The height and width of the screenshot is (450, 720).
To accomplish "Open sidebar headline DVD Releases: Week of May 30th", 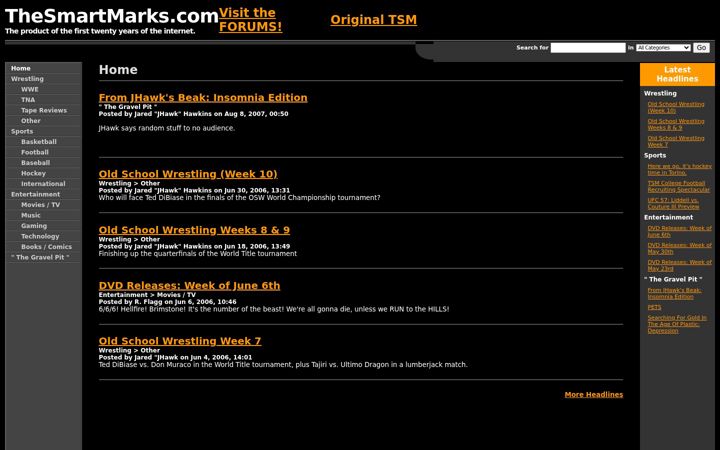I will click(x=680, y=248).
